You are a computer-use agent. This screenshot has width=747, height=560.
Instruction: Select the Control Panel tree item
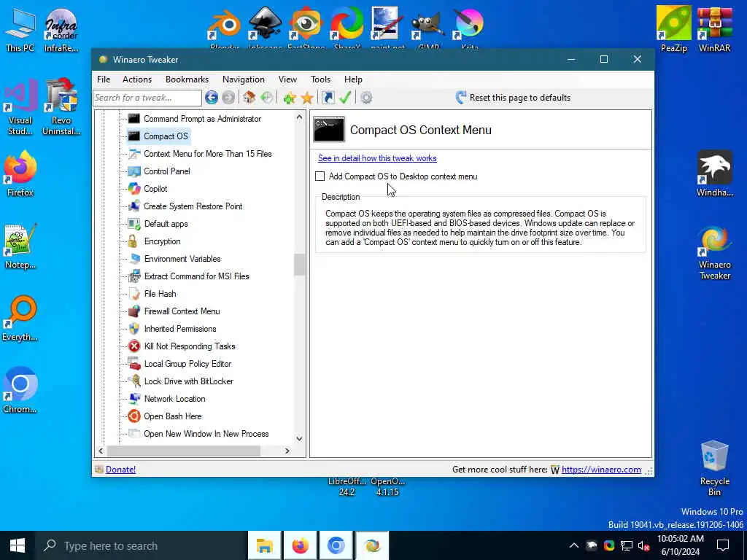pos(167,171)
